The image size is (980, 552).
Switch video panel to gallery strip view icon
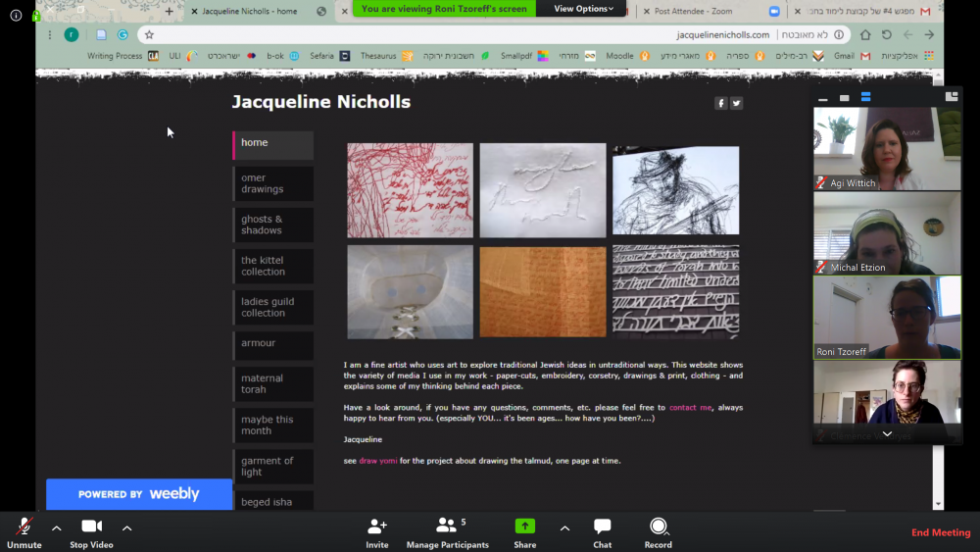pyautogui.click(x=865, y=97)
